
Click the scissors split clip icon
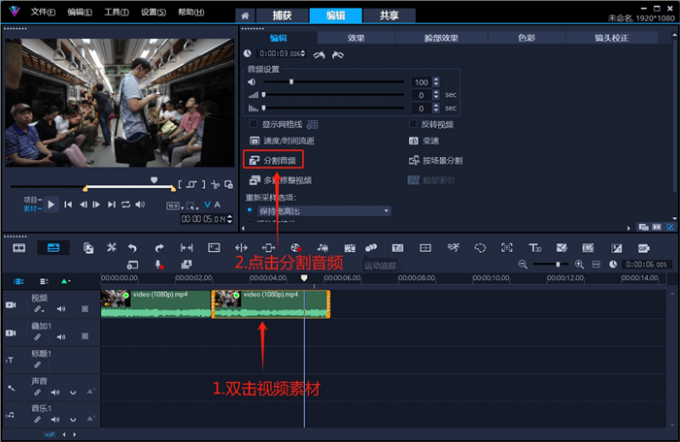click(216, 185)
